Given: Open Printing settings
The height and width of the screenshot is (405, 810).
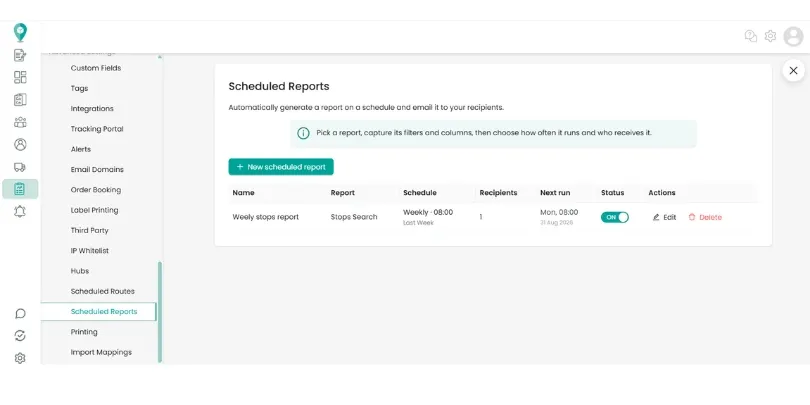Looking at the screenshot, I should [x=84, y=332].
